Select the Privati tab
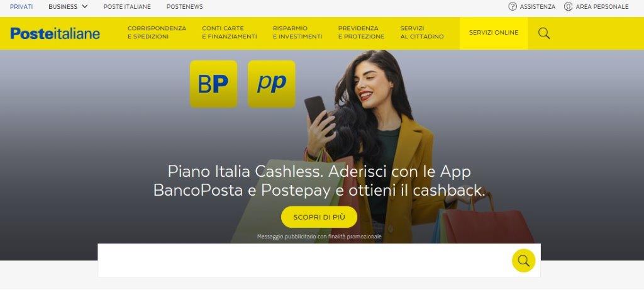 click(21, 6)
